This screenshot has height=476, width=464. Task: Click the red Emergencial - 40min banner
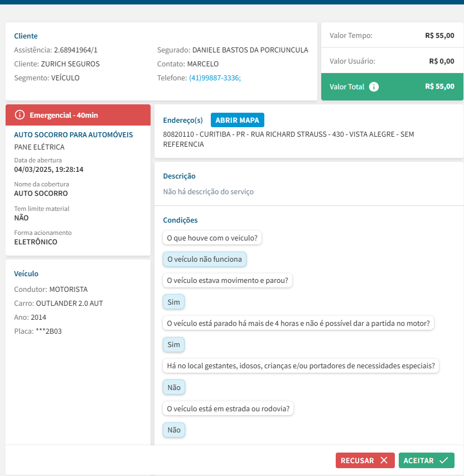point(78,115)
